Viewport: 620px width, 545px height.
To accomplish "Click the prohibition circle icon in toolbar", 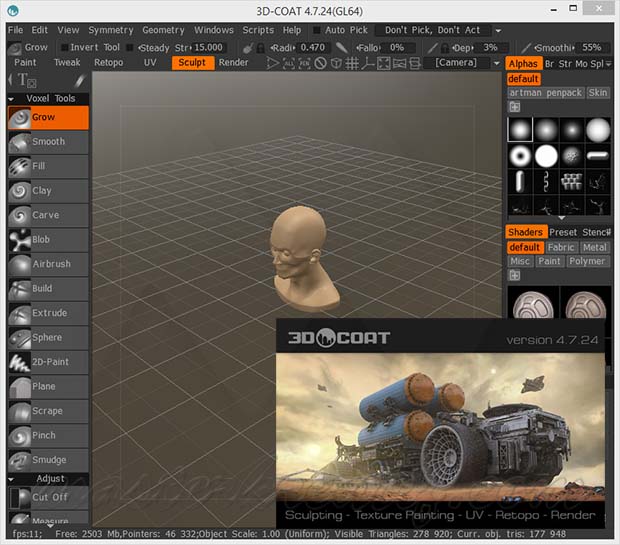I will point(321,63).
